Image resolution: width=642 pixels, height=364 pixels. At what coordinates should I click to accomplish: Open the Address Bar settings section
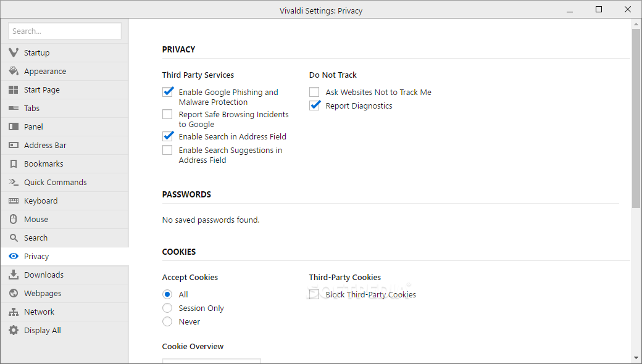45,146
